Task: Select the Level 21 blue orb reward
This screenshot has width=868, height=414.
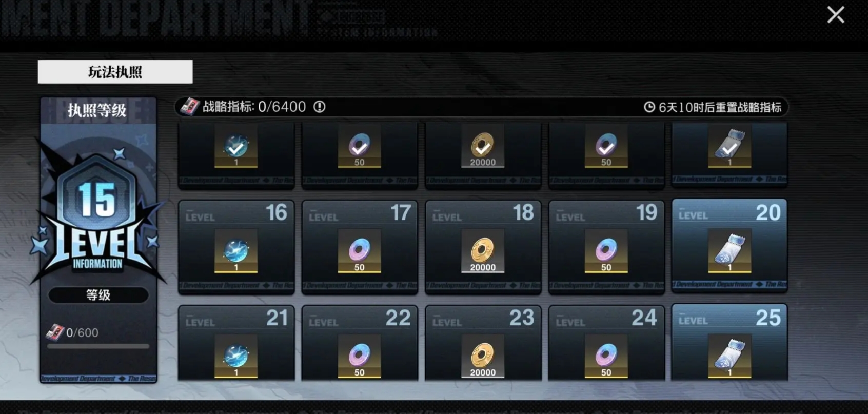Action: click(236, 356)
